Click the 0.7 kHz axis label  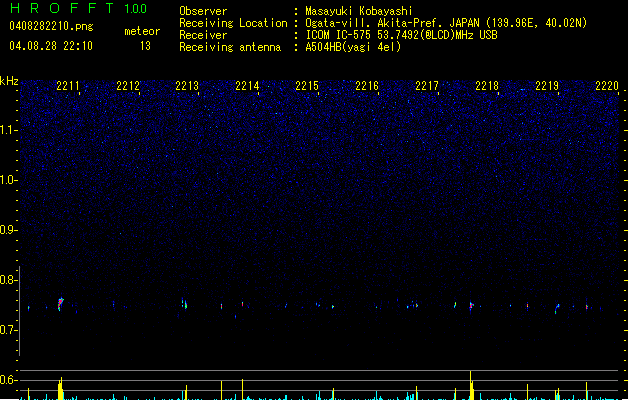8,330
